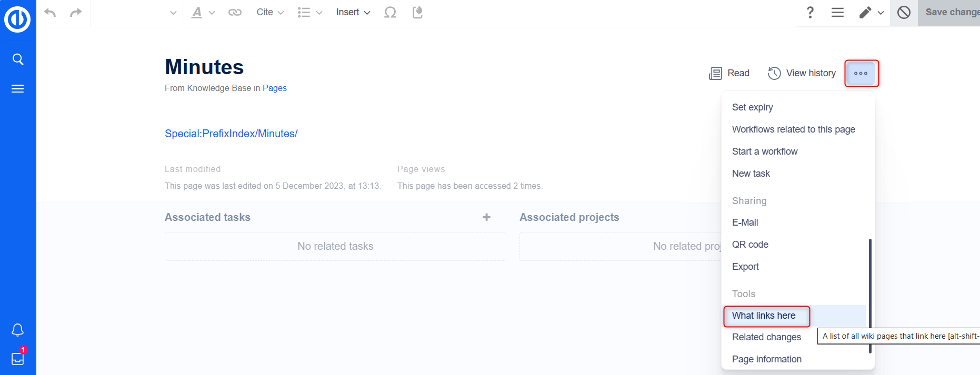
Task: Open the Insert dropdown menu
Action: 353,13
